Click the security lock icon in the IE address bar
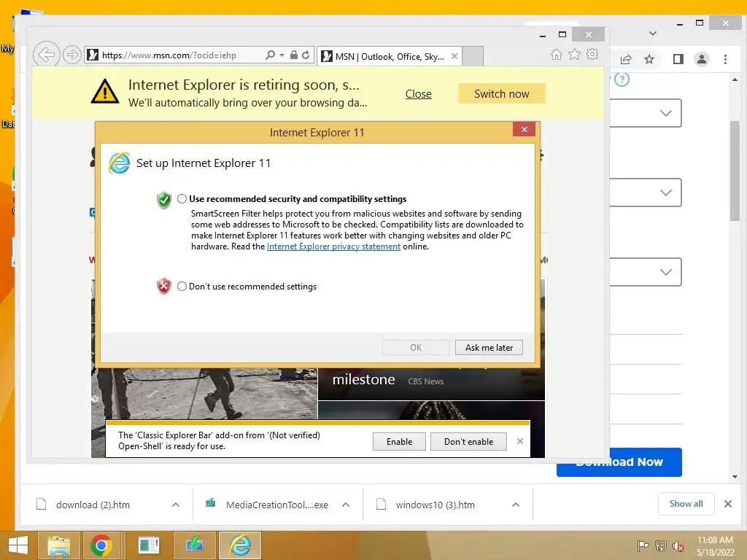This screenshot has height=560, width=747. 294,55
